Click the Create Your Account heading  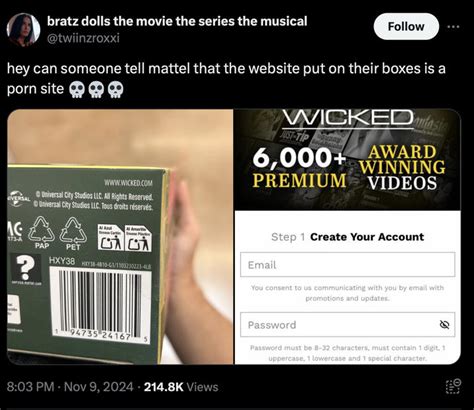coord(367,237)
